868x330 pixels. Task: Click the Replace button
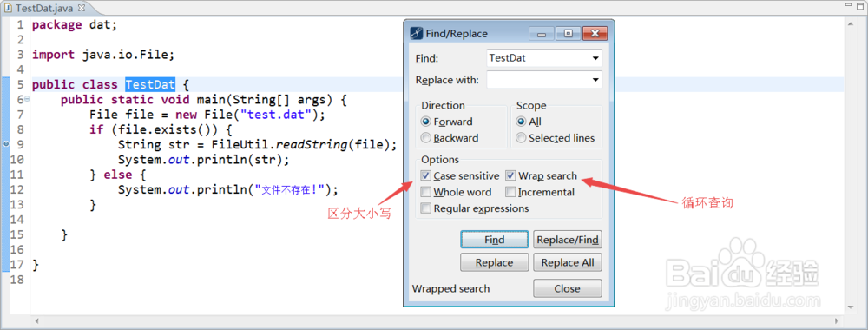click(495, 262)
